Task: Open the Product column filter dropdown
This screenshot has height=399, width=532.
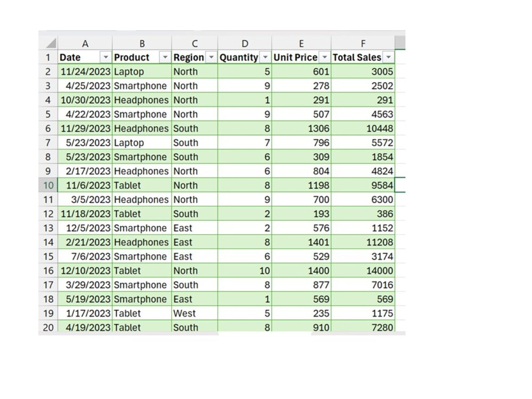Action: [x=165, y=57]
